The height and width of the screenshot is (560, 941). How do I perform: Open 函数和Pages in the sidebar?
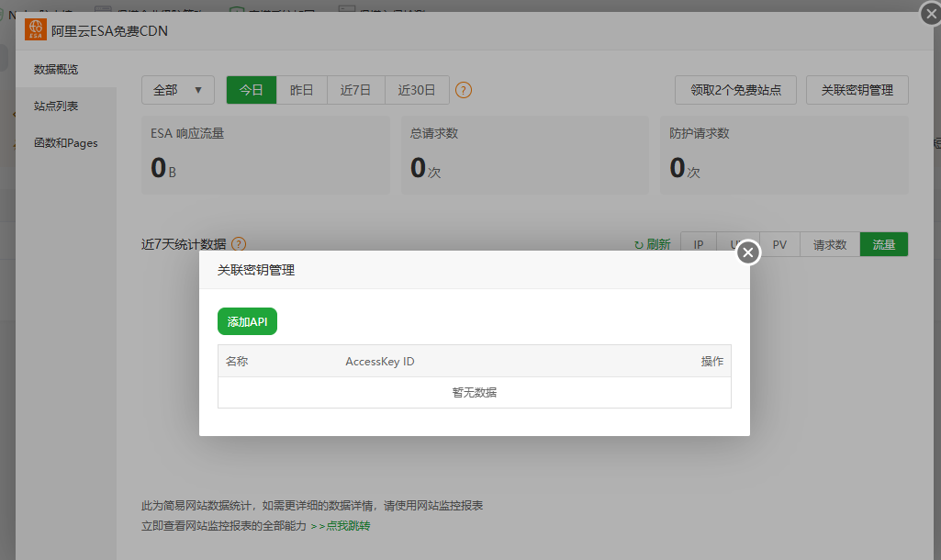tap(66, 142)
